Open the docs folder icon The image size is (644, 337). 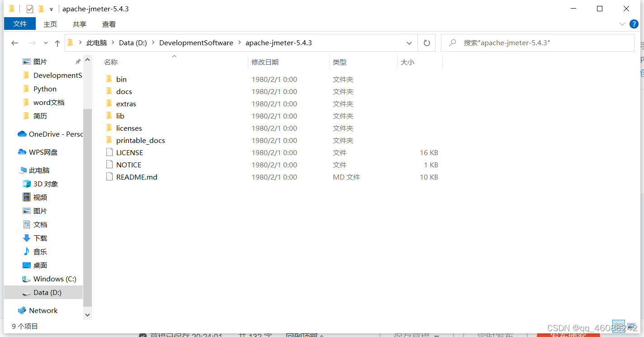pos(109,91)
